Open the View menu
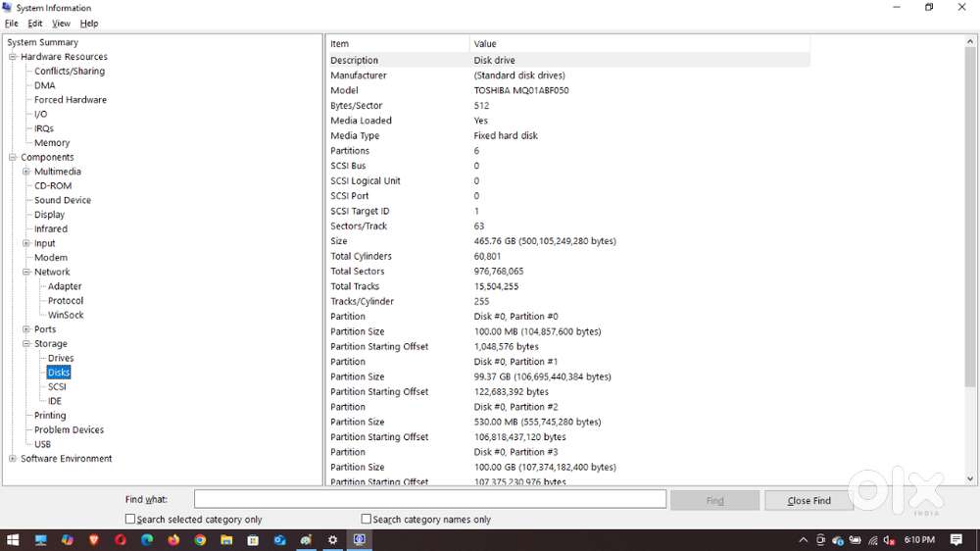Image resolution: width=980 pixels, height=551 pixels. [61, 24]
